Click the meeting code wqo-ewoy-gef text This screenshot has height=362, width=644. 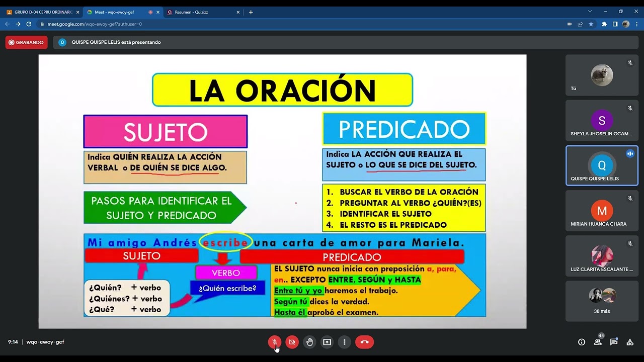(x=45, y=342)
